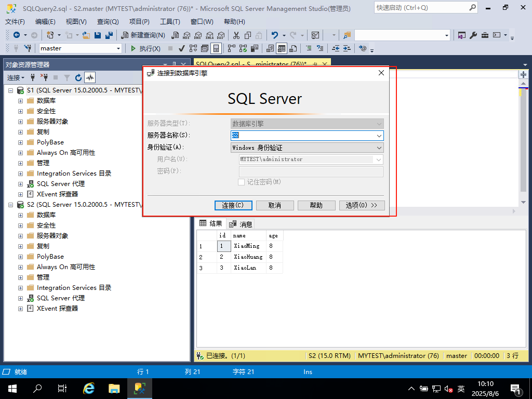Open the 编辑(E) menu

coord(45,22)
